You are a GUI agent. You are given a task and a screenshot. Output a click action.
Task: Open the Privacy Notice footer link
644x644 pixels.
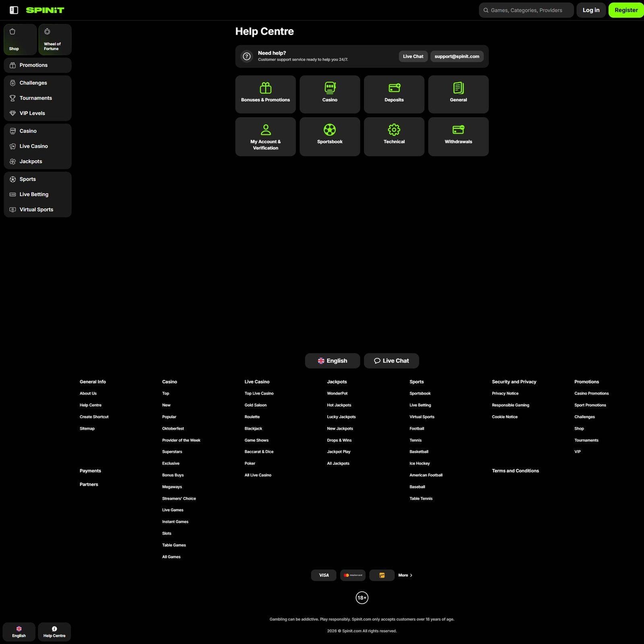click(505, 394)
